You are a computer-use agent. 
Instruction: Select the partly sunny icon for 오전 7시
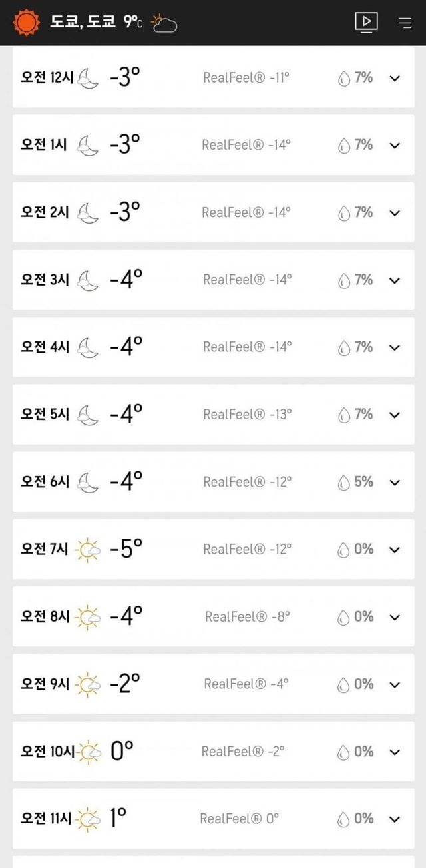pos(86,548)
